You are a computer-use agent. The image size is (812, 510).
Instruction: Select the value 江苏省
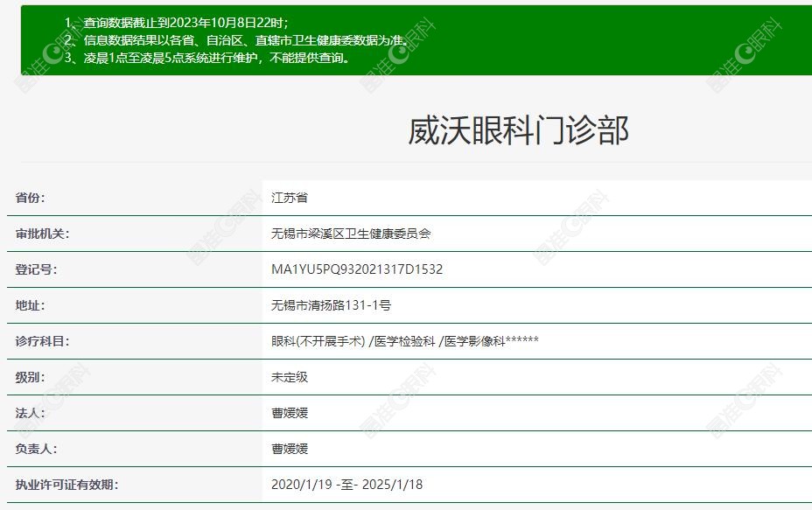click(x=290, y=198)
